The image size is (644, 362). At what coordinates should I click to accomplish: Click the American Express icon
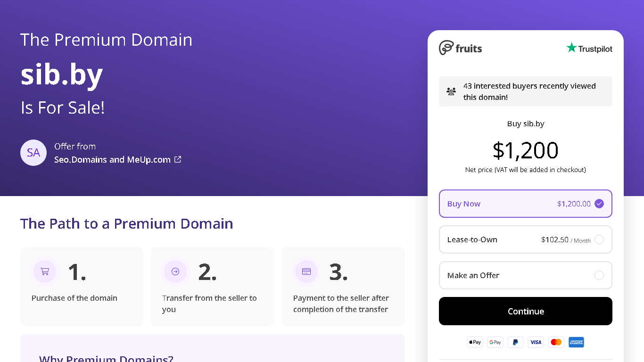[576, 342]
